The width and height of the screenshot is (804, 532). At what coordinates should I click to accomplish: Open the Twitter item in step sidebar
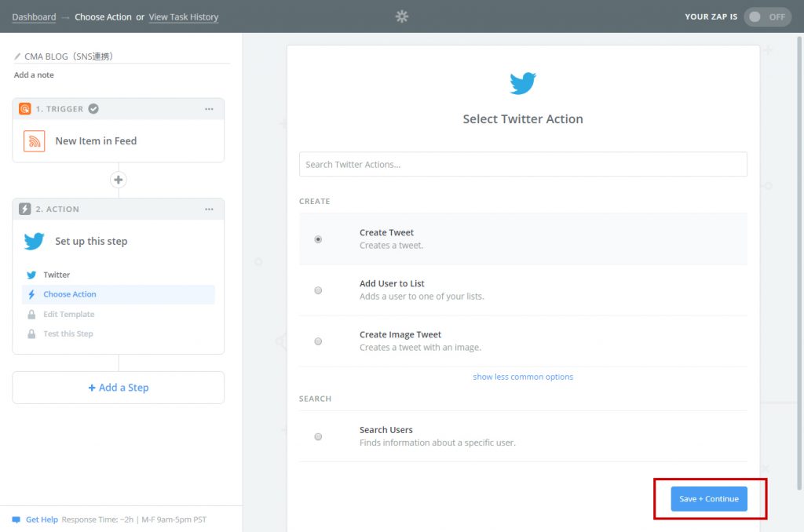[x=57, y=275]
